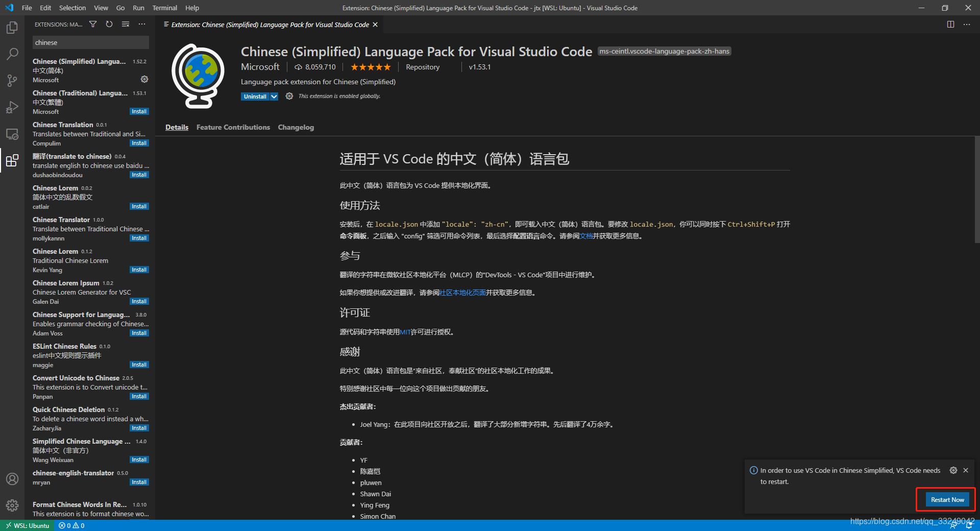Click the five-star rating

(x=371, y=67)
